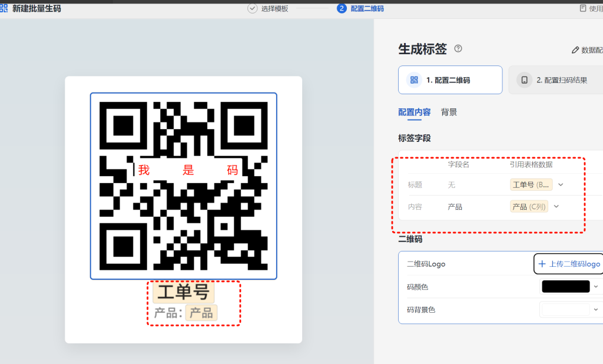Open 1. 配置二维码 section
Image resolution: width=603 pixels, height=364 pixels.
pyautogui.click(x=450, y=80)
